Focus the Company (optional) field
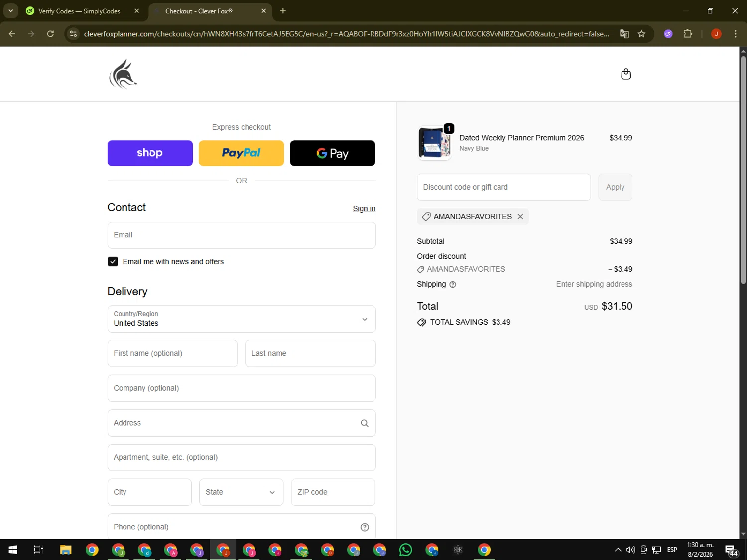 tap(242, 388)
